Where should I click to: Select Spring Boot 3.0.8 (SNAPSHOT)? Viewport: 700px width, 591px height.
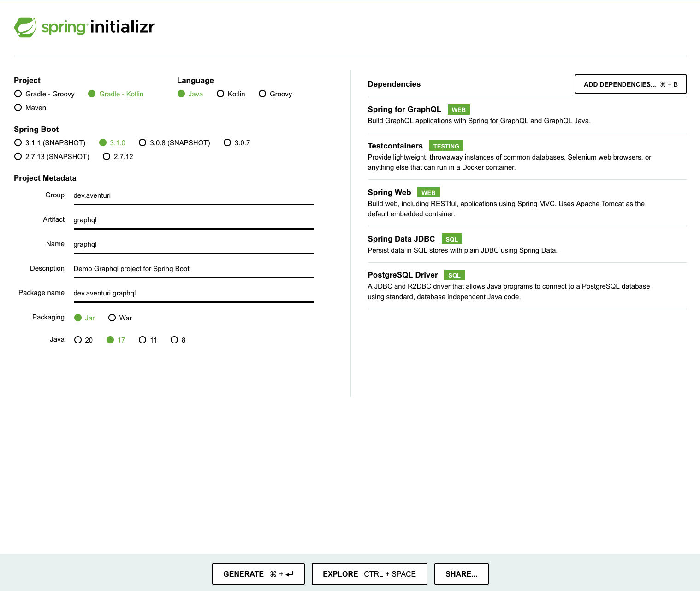click(174, 142)
